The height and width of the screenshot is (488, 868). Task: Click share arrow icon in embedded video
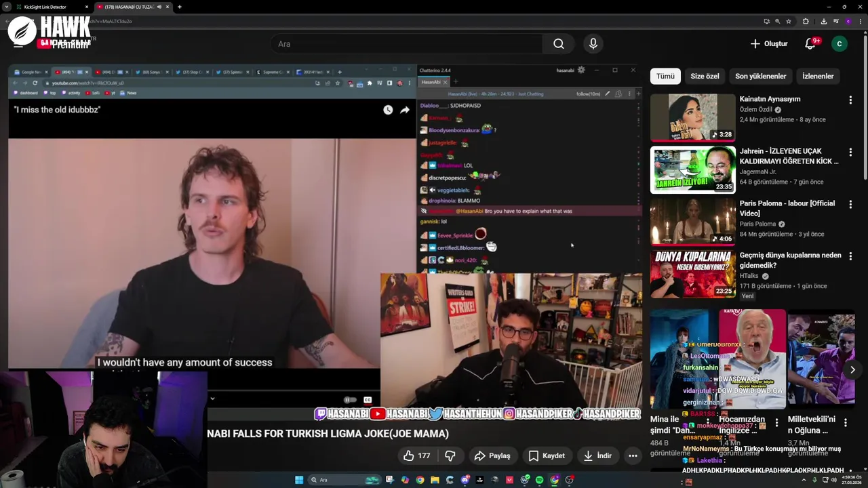pyautogui.click(x=405, y=110)
